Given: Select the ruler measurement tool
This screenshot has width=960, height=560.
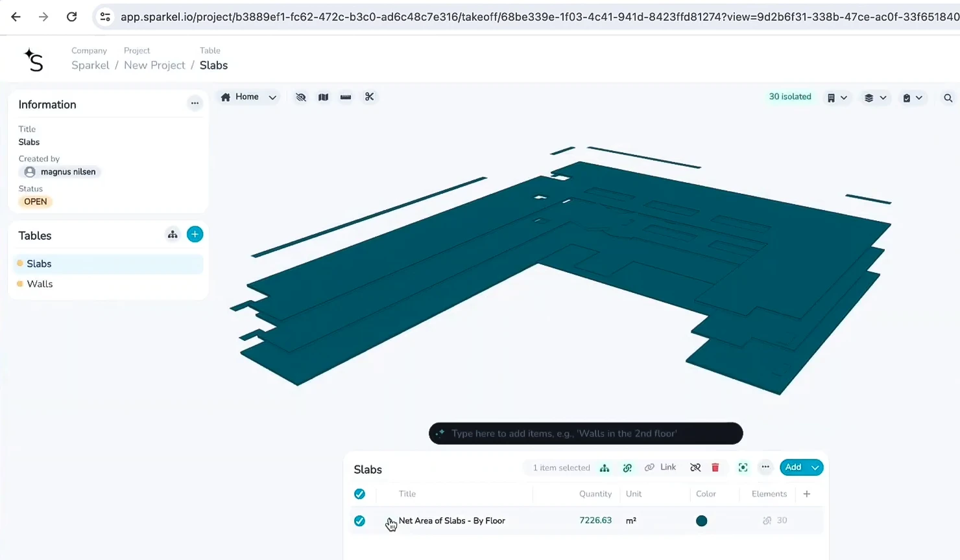Looking at the screenshot, I should coord(346,97).
